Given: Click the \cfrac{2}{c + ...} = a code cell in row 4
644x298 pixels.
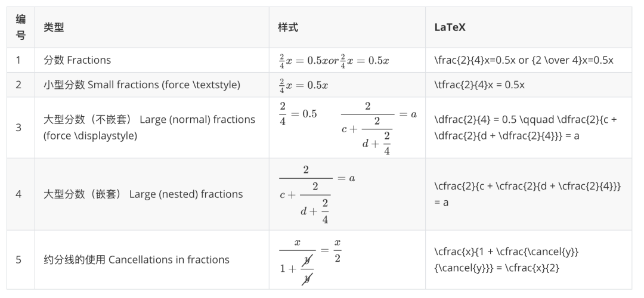Looking at the screenshot, I should point(528,194).
